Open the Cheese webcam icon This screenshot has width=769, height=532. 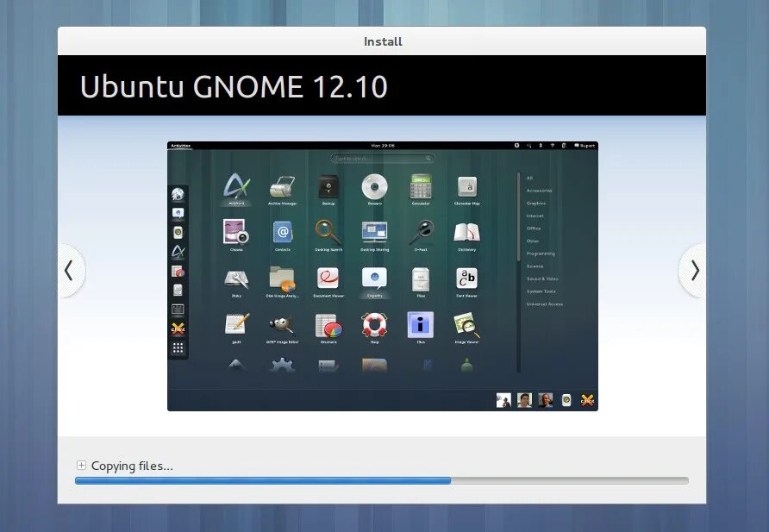(236, 232)
